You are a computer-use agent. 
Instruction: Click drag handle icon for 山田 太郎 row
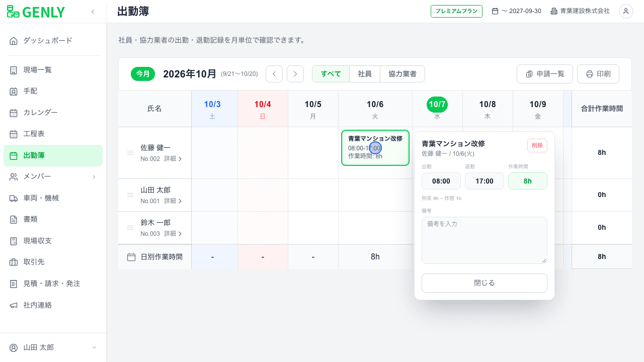tap(130, 195)
